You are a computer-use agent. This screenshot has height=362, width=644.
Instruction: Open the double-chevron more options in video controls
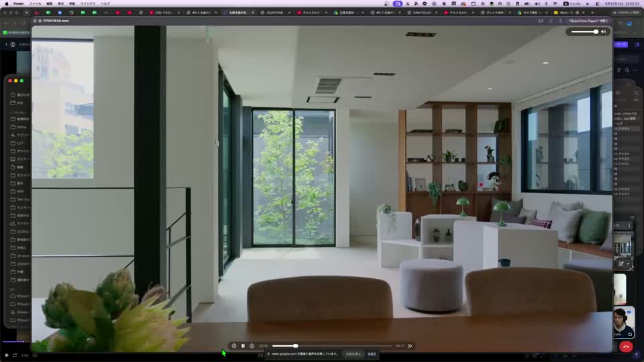click(410, 346)
